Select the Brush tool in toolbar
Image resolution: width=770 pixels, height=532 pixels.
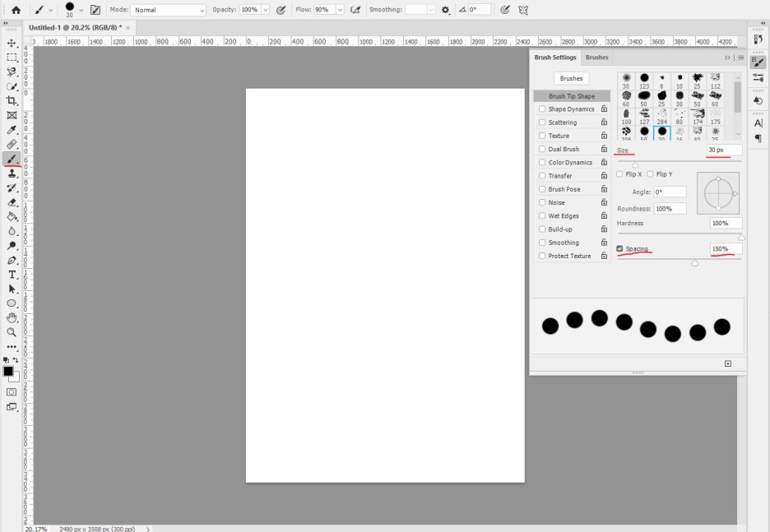tap(12, 159)
